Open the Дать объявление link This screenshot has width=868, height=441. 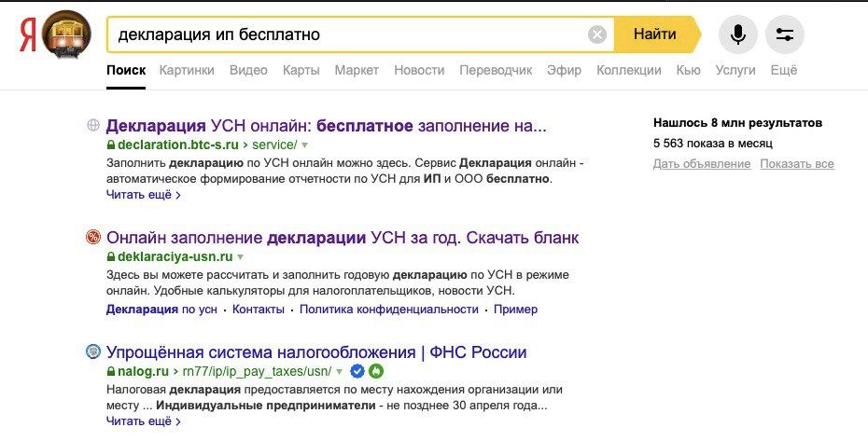click(701, 164)
